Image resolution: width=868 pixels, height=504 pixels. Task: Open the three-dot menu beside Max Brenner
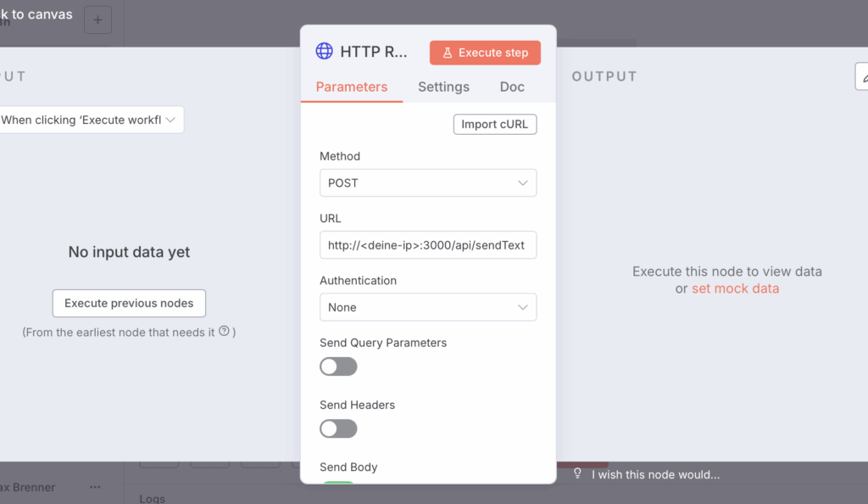(95, 487)
